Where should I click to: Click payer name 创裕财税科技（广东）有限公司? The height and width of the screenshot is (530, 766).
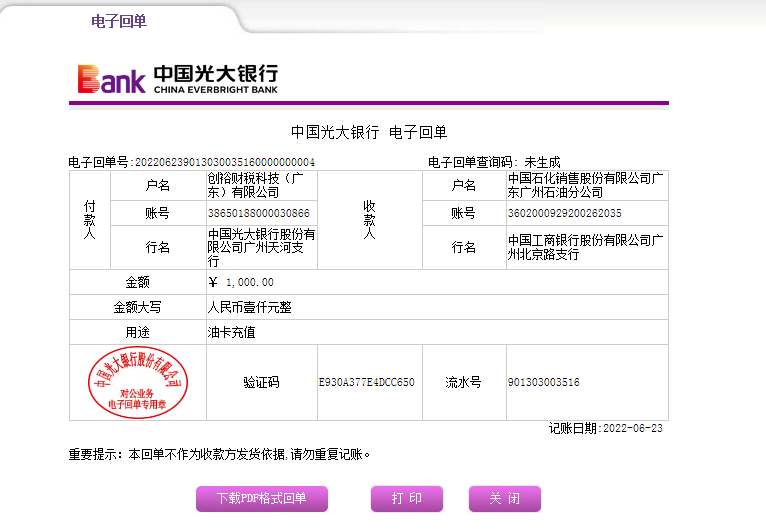click(x=255, y=185)
